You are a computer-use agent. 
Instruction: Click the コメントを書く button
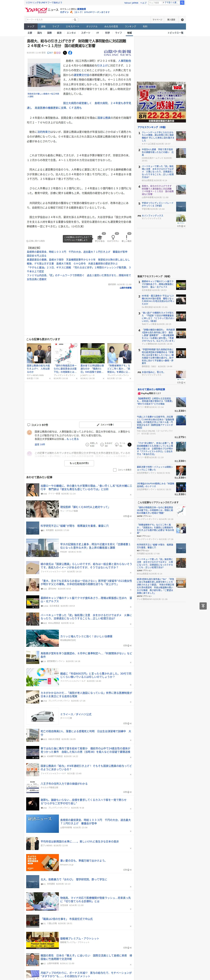point(105,425)
